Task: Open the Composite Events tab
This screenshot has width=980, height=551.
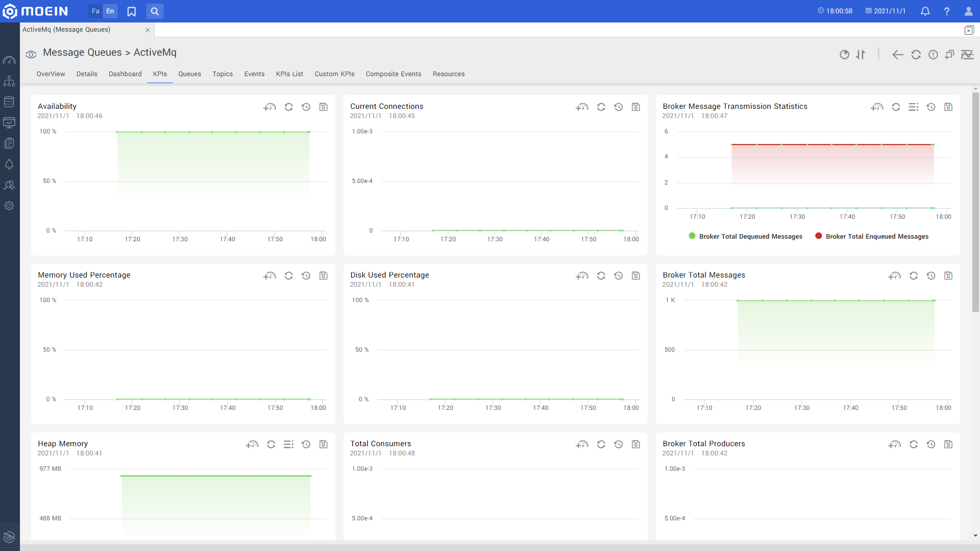Action: pyautogui.click(x=394, y=74)
